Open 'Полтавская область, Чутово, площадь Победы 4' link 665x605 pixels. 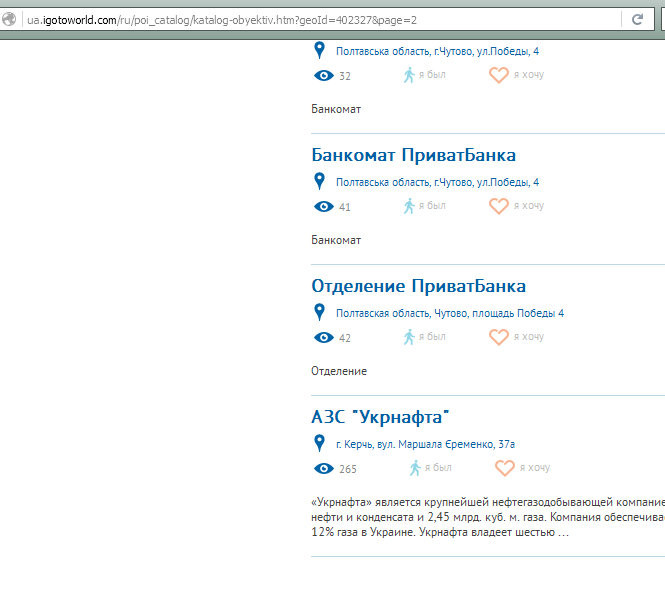tap(450, 313)
